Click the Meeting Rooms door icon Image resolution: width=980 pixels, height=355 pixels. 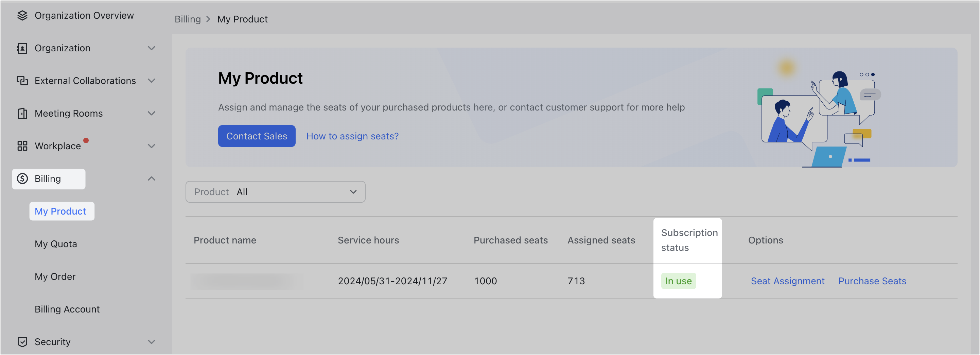pyautogui.click(x=22, y=113)
